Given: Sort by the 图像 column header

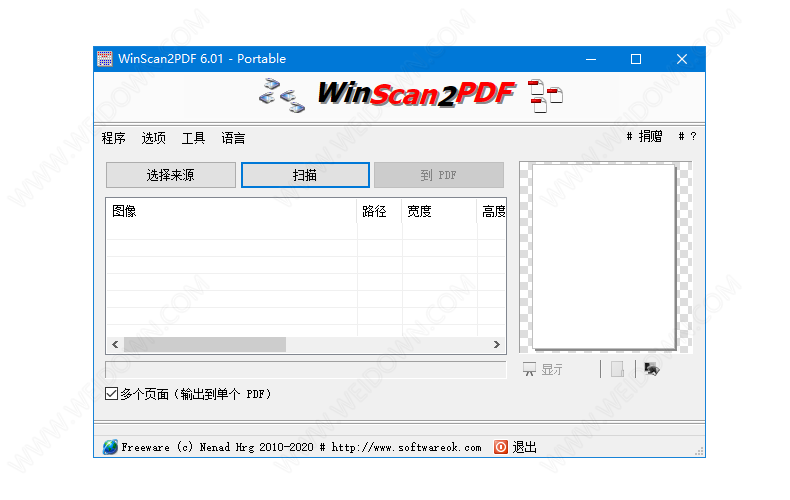Looking at the screenshot, I should pos(231,211).
